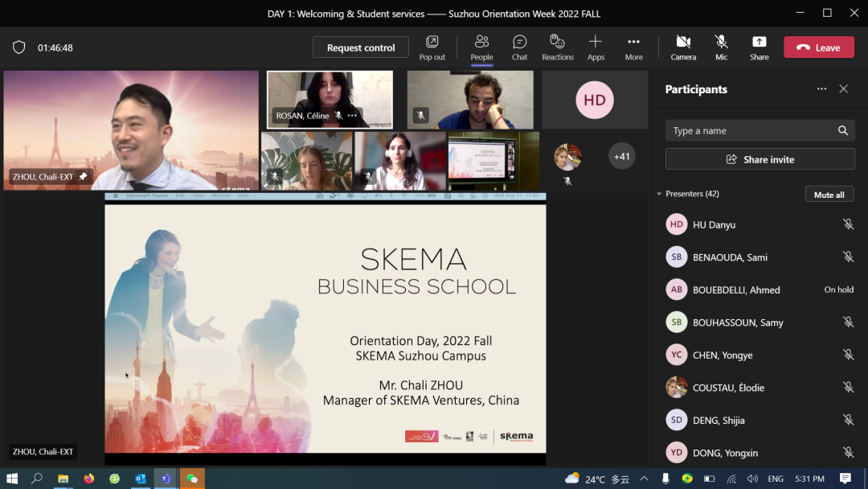The height and width of the screenshot is (489, 868).
Task: Open the Windows Start menu
Action: (12, 479)
